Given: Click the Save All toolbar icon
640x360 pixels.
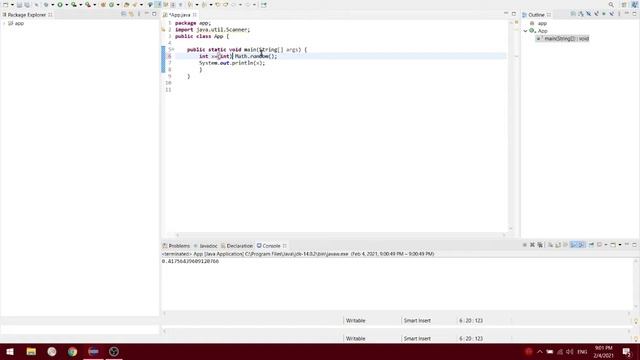Looking at the screenshot, I should point(27,4).
